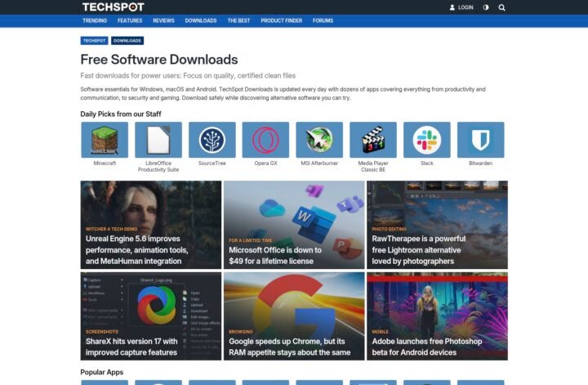The width and height of the screenshot is (588, 385).
Task: Click the MSI Afterburner text label
Action: coord(319,163)
